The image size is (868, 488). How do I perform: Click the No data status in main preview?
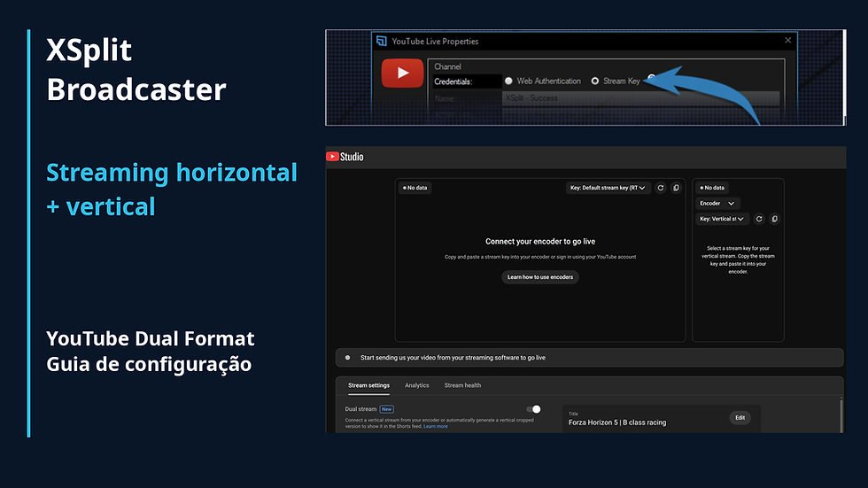pos(415,188)
